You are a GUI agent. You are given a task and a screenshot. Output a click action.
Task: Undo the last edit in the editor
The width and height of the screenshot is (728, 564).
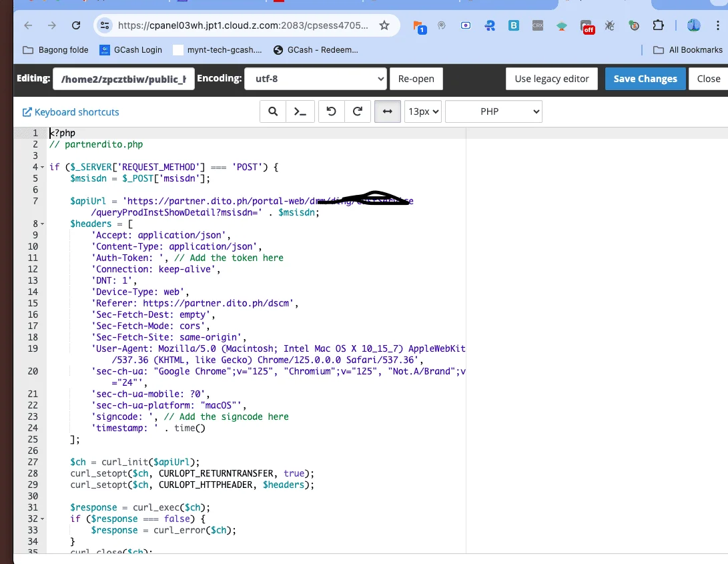pos(331,111)
